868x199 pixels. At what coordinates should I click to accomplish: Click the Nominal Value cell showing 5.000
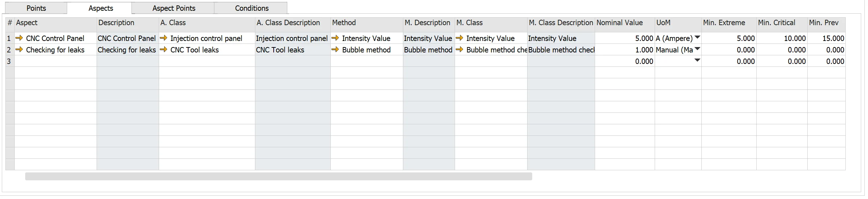[x=625, y=38]
